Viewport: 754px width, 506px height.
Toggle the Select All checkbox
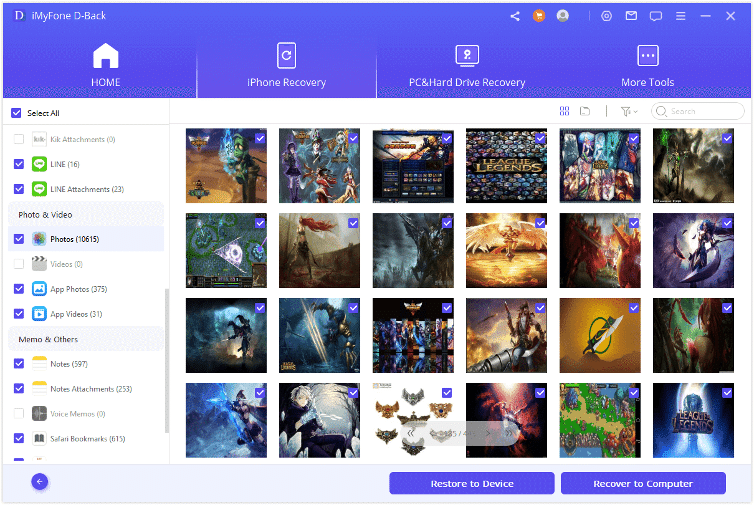[15, 113]
